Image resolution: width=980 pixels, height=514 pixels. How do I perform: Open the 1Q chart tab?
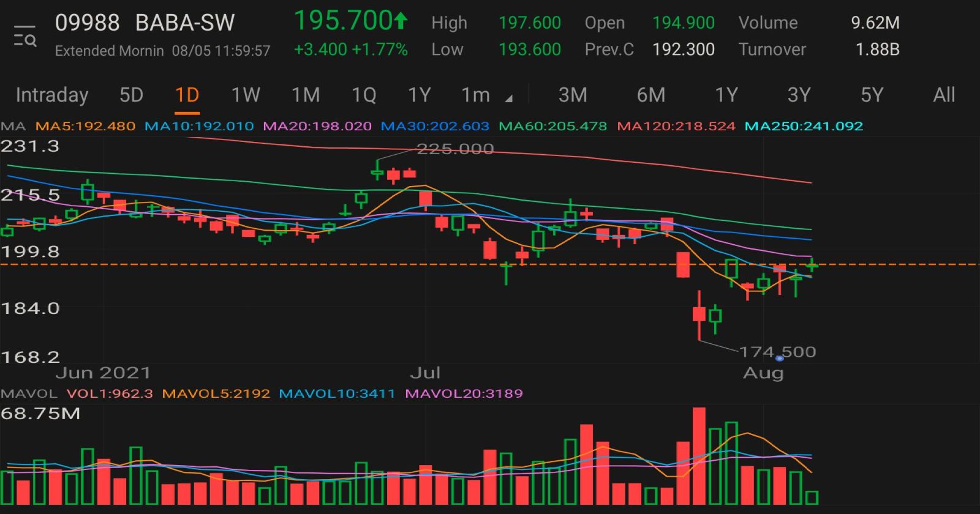tap(364, 95)
